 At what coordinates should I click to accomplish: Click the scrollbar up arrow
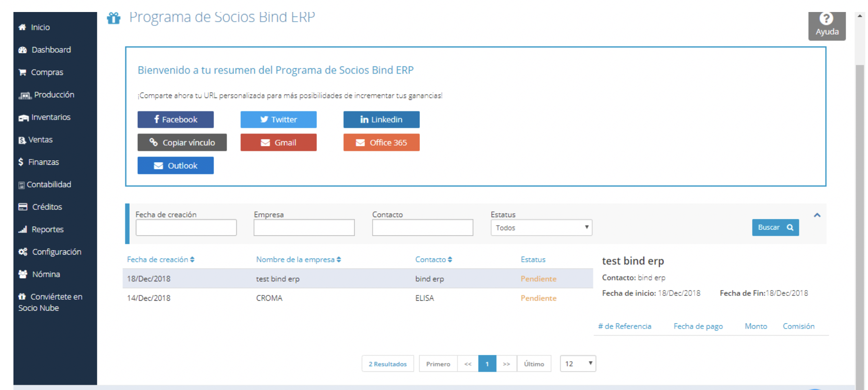coord(860,16)
